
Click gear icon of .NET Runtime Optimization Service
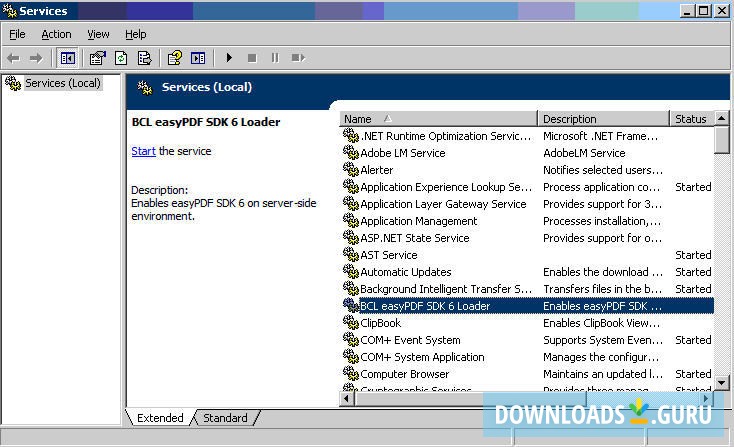pos(351,136)
